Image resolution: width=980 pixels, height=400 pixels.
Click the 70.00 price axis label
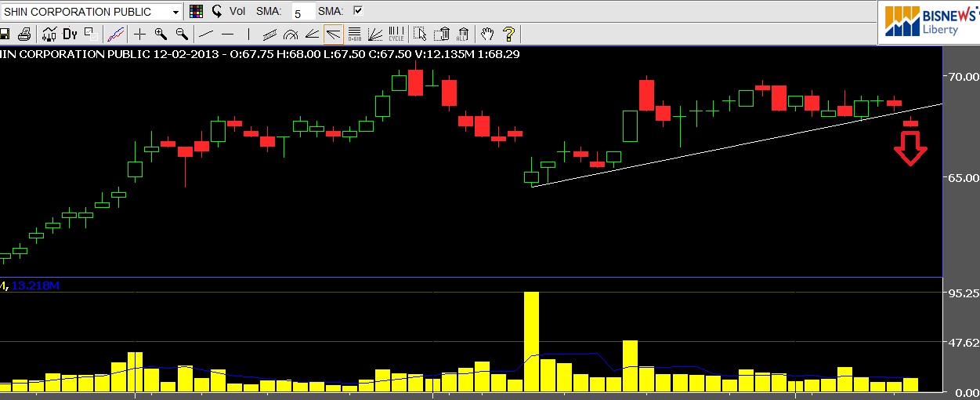point(964,76)
